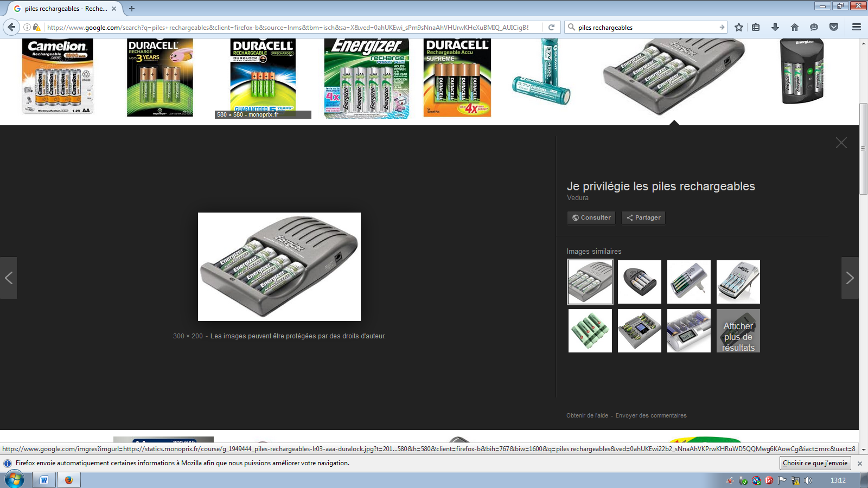Screen dimensions: 868x488
Task: Click in the 'piles rechargeables' search box
Action: (646, 27)
